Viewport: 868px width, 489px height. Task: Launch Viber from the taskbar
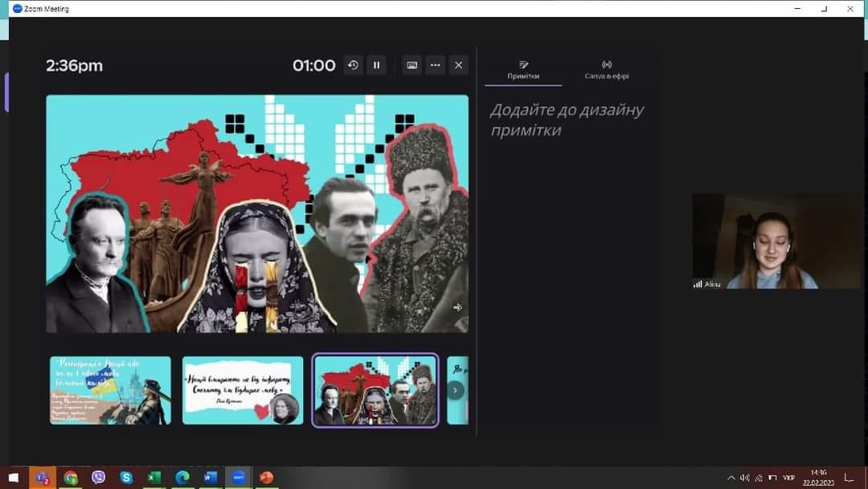pos(99,478)
